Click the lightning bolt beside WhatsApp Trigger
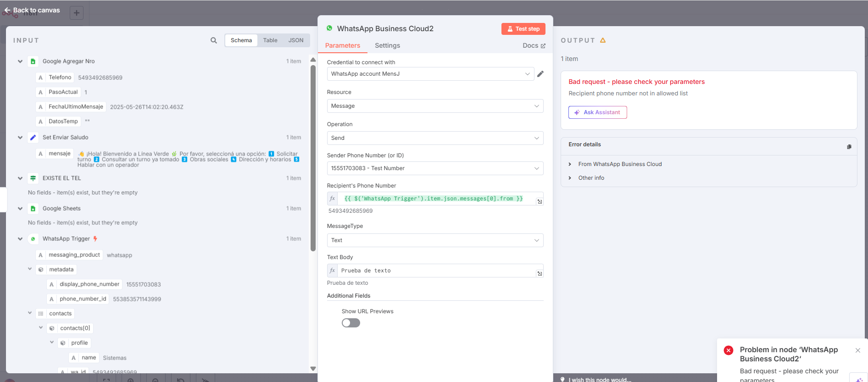This screenshot has height=382, width=868. pos(95,239)
